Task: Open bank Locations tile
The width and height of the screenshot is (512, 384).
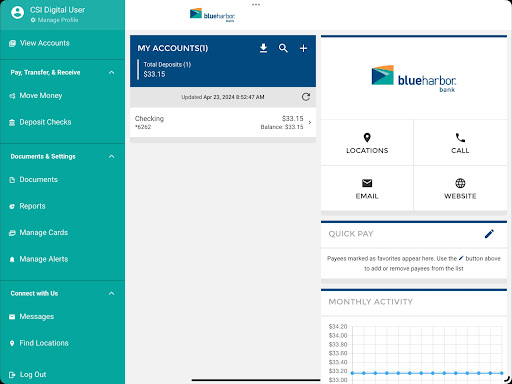Action: click(367, 143)
